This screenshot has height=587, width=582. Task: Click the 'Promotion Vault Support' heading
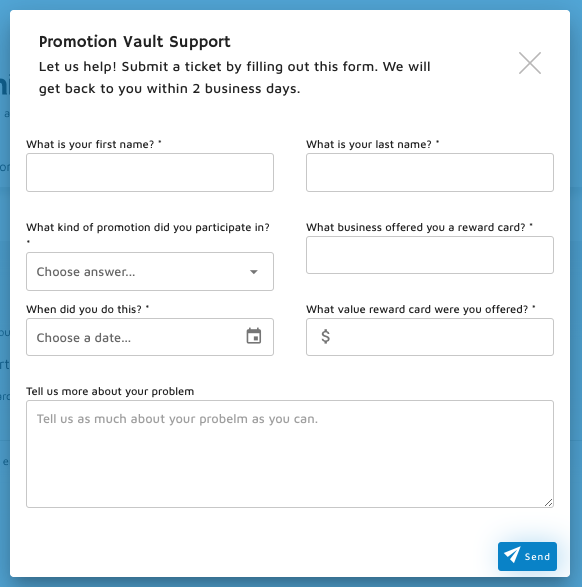pos(135,42)
